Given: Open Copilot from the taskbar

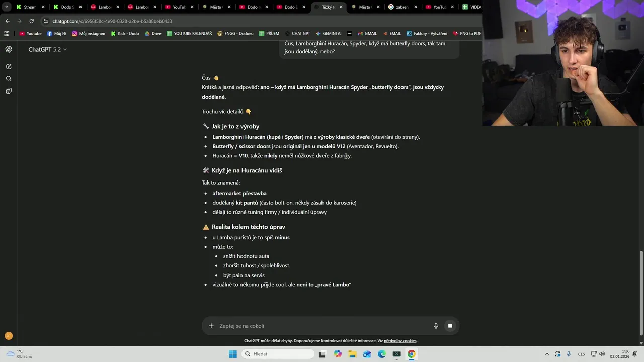Looking at the screenshot, I should [x=338, y=354].
